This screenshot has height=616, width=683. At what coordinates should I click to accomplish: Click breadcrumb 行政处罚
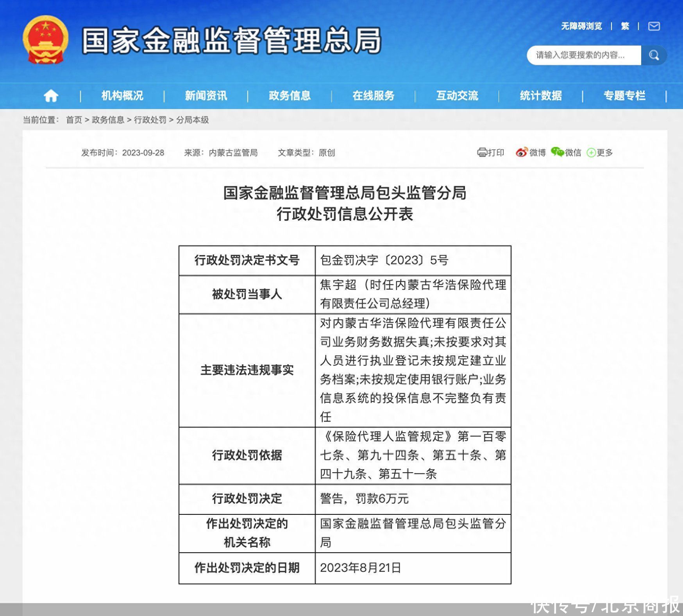150,120
